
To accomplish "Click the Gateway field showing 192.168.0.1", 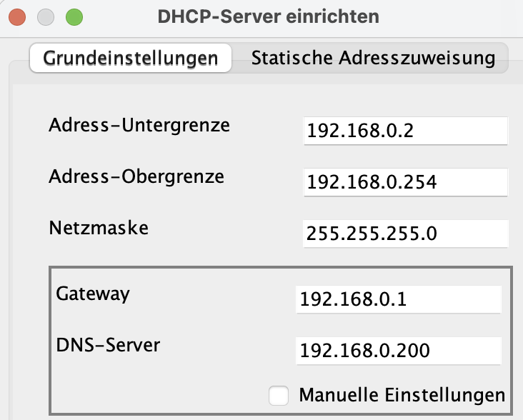I will 398,299.
